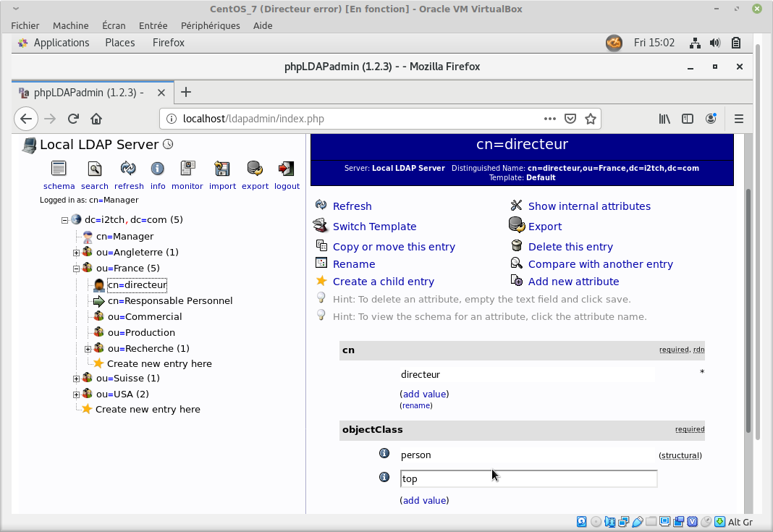Select cn=Responsable Personnel entry
The image size is (773, 532).
click(x=170, y=301)
